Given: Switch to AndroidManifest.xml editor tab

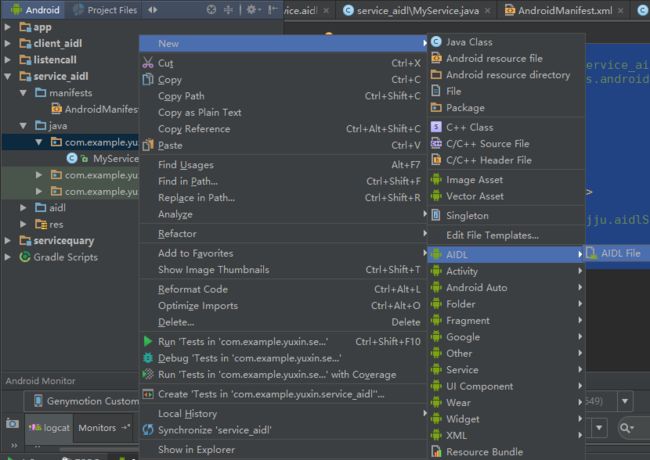Looking at the screenshot, I should tap(565, 10).
